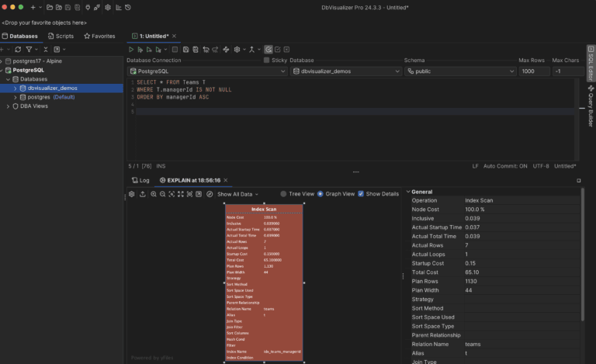
Task: Click the Zoom out icon in explain toolbar
Action: [163, 194]
